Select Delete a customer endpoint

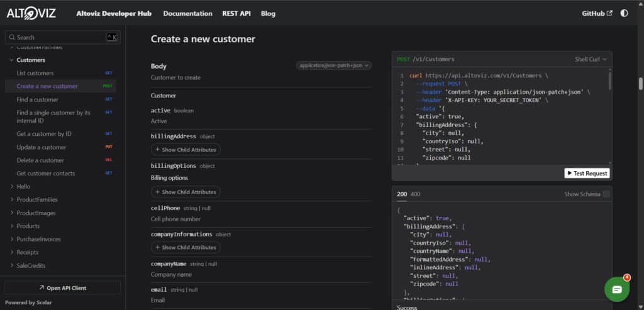[x=40, y=160]
